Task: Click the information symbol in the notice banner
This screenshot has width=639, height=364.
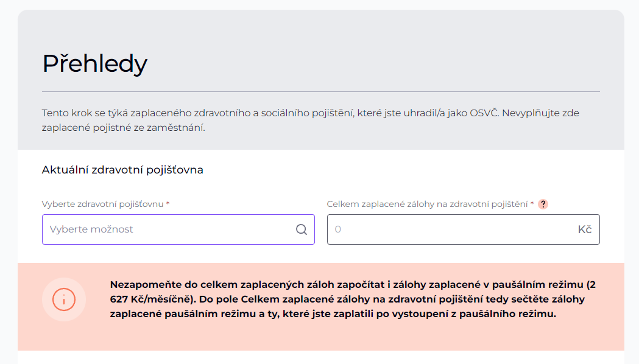Action: pyautogui.click(x=64, y=300)
